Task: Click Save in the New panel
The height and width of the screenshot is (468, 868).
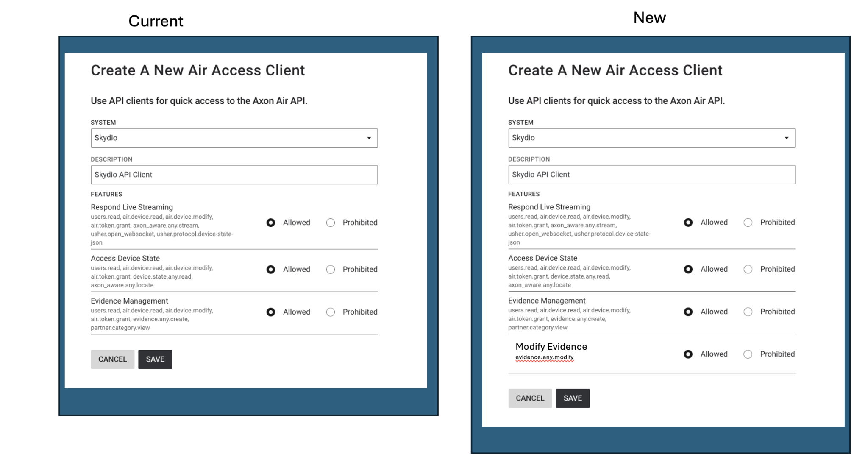Action: 573,398
